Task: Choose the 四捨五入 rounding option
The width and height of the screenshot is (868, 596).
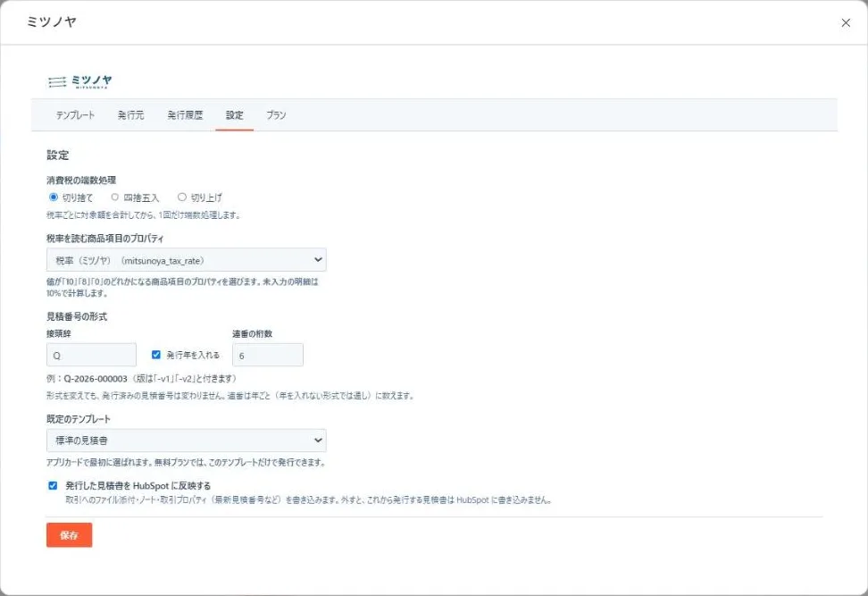Action: tap(114, 197)
